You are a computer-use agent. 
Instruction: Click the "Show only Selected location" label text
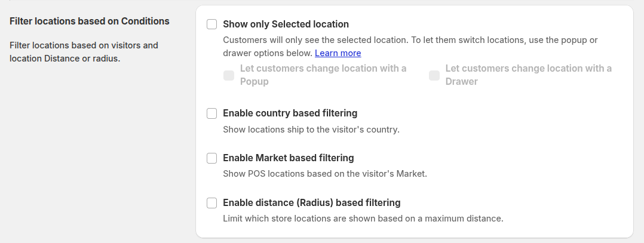click(286, 24)
